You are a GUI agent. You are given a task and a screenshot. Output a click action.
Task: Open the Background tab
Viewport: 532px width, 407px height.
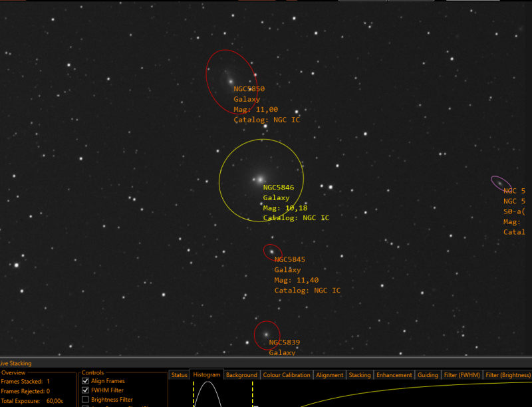tap(241, 375)
